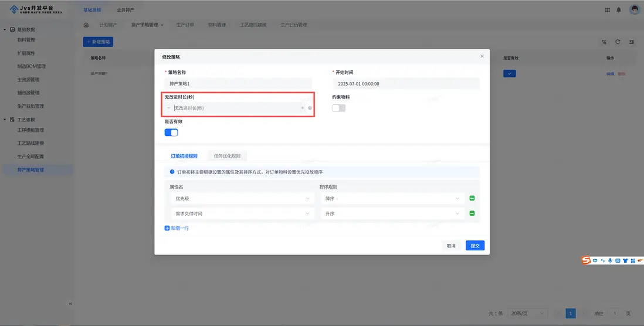Open the 20条/页 page size dropdown
The height and width of the screenshot is (326, 644).
pyautogui.click(x=528, y=313)
